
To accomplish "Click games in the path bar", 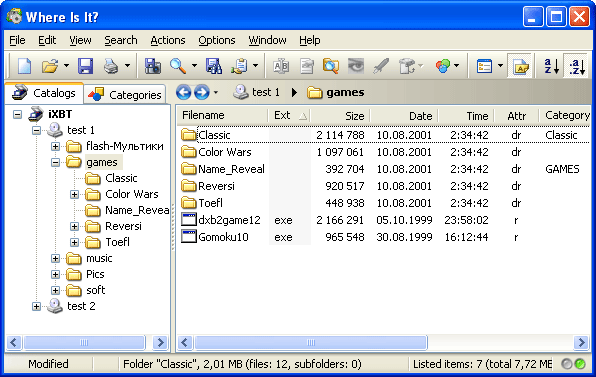I will click(336, 92).
